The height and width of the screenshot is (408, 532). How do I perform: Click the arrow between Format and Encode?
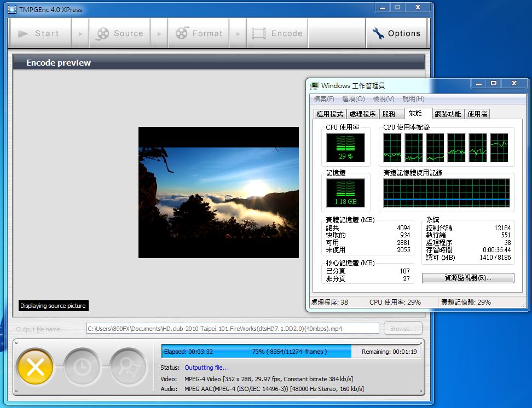pos(238,34)
